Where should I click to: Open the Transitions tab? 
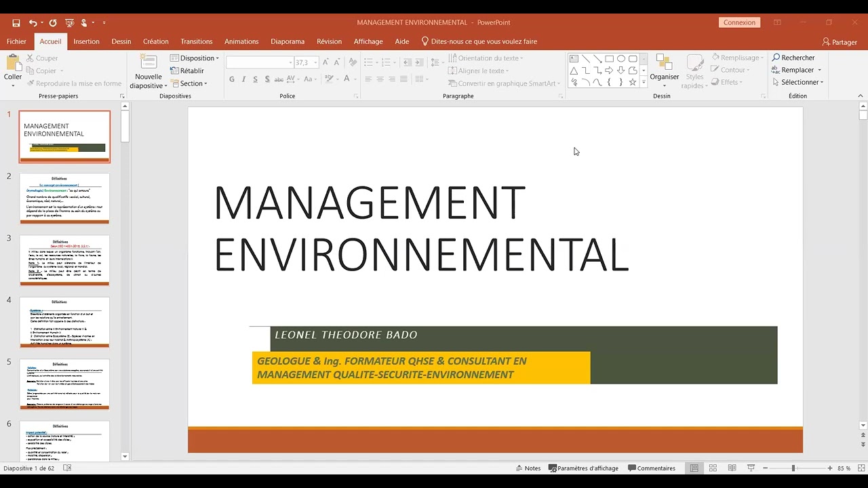197,41
